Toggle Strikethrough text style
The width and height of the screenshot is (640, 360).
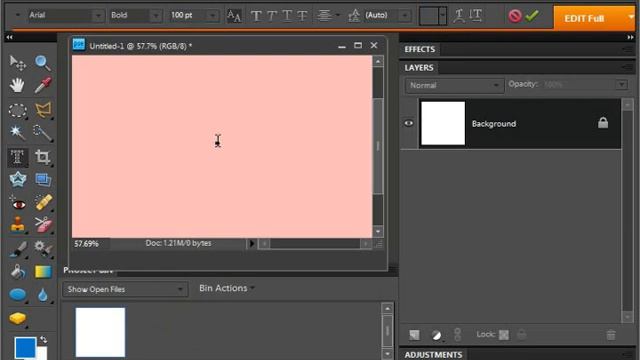pyautogui.click(x=302, y=16)
